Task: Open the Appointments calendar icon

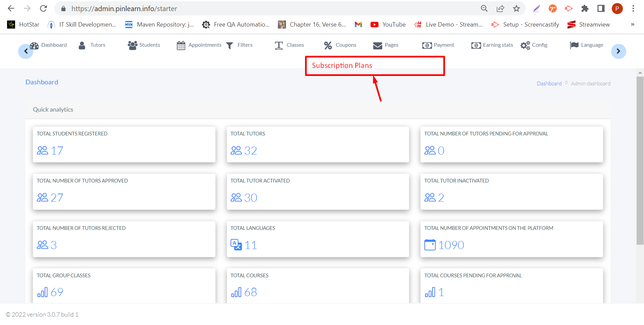Action: (181, 45)
